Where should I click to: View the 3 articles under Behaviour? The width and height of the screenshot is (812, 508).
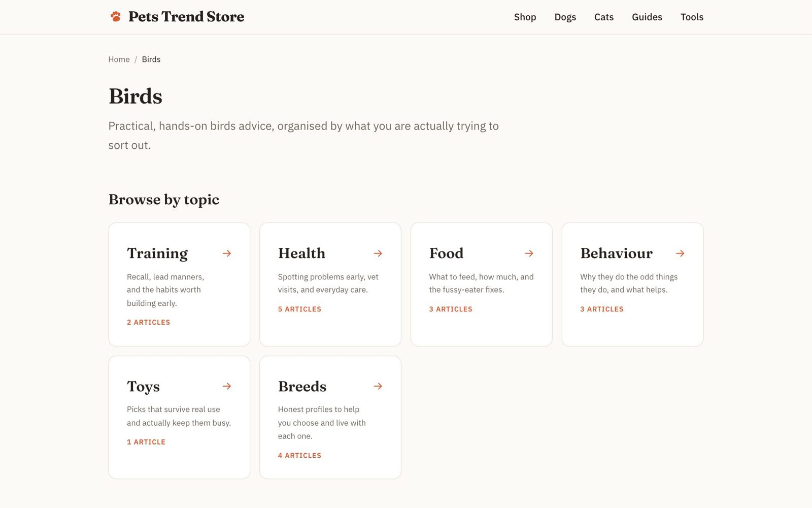coord(602,309)
